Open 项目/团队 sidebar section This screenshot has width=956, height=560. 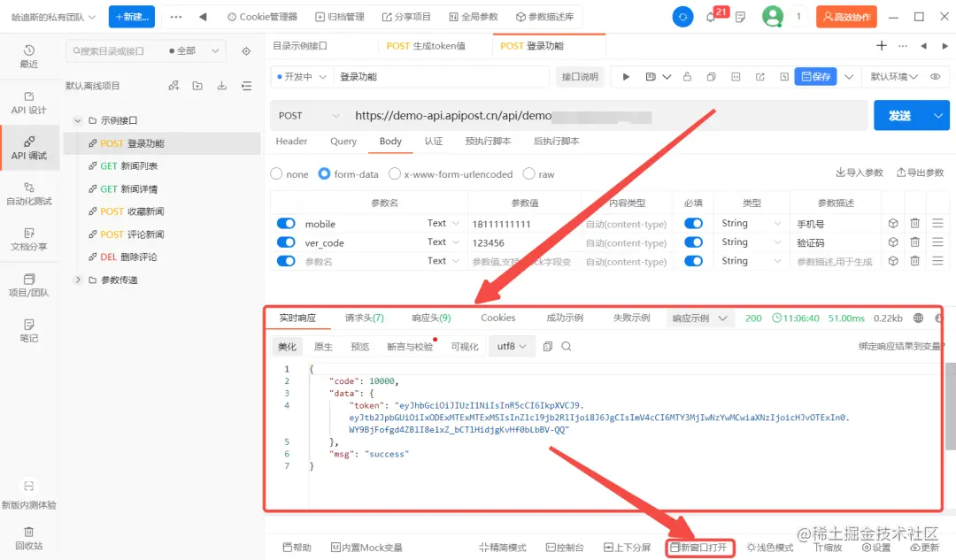coord(28,285)
